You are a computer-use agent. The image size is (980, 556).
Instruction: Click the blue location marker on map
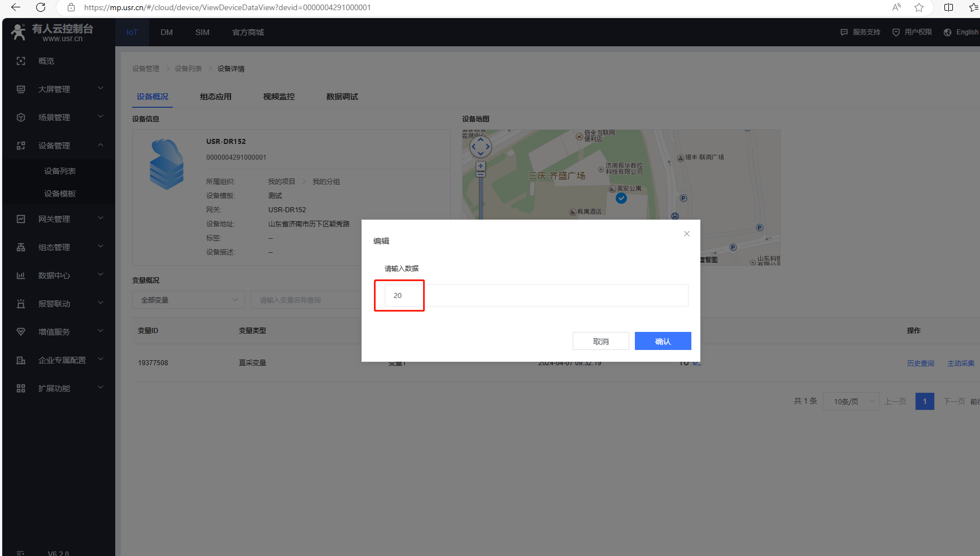(x=621, y=198)
